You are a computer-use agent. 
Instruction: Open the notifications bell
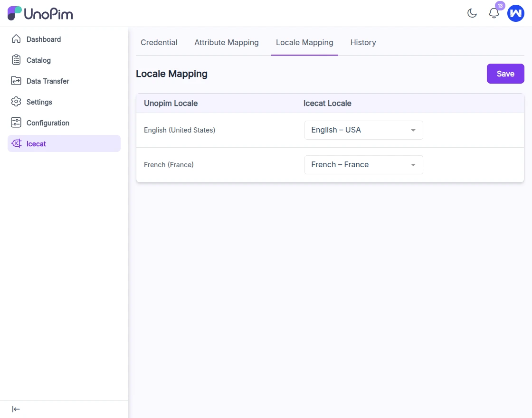(494, 13)
